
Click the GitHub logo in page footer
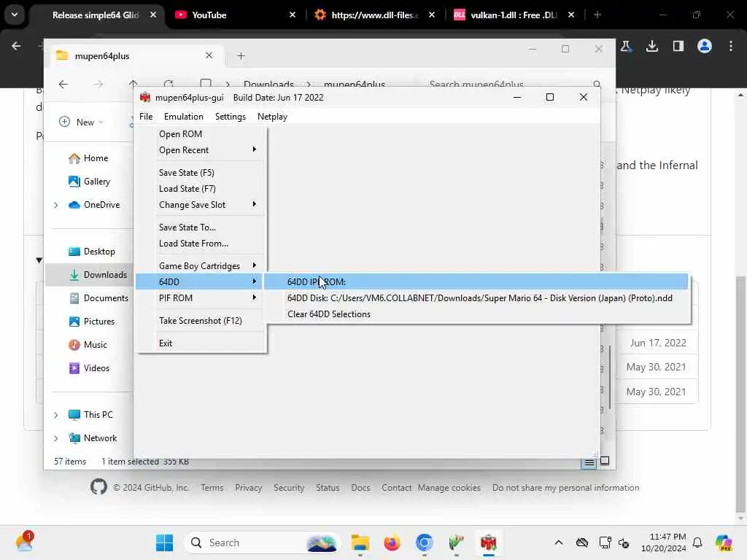tap(98, 487)
